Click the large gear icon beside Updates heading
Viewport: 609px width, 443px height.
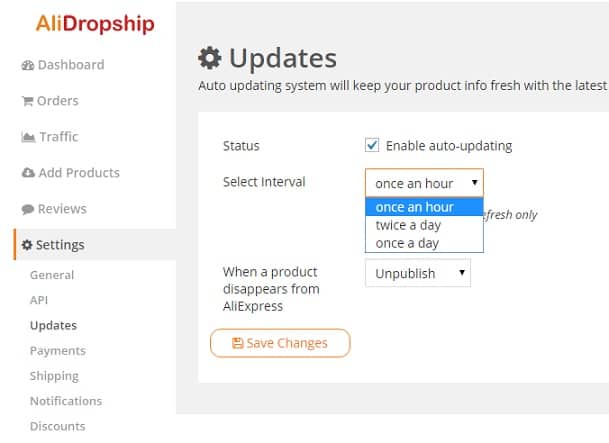click(x=210, y=58)
